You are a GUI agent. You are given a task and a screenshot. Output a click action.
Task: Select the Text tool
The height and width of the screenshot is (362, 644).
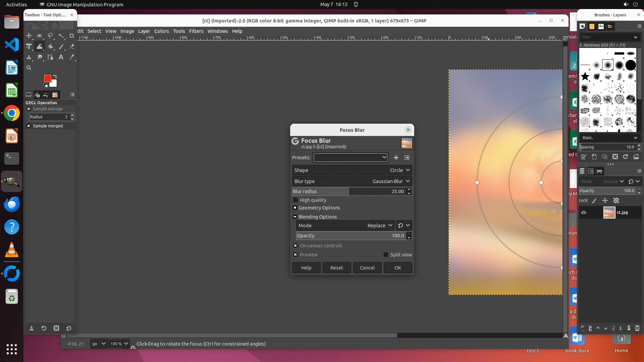click(x=61, y=57)
